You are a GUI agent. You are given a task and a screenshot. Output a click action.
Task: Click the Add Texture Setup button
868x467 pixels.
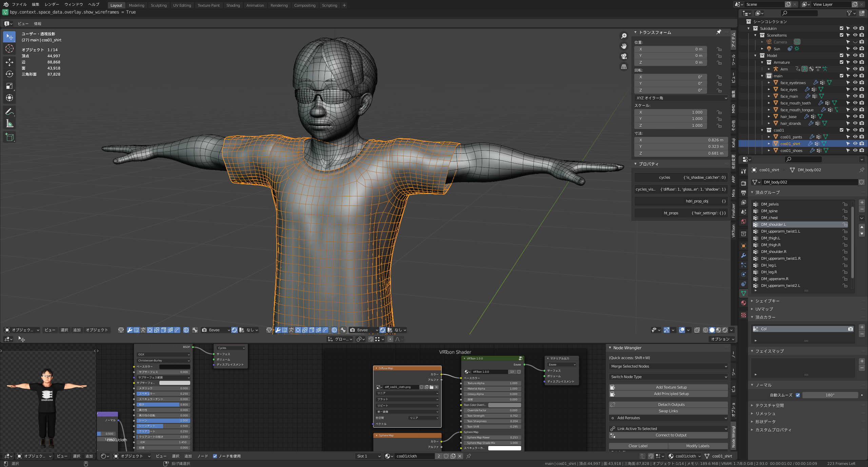coord(671,387)
